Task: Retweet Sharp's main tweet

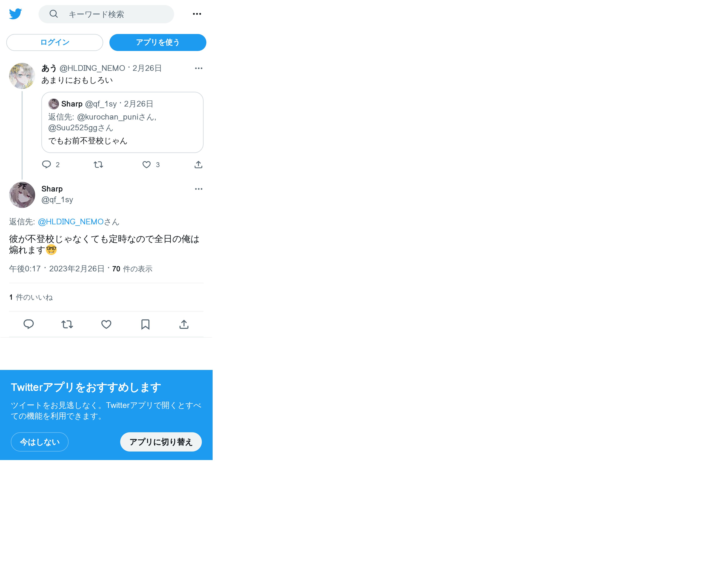Action: 67,324
